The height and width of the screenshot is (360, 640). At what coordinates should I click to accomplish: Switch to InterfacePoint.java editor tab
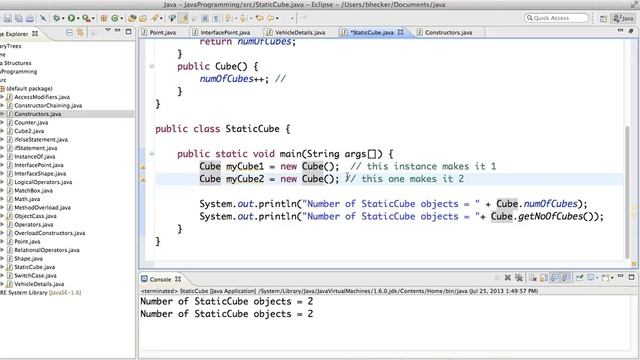coord(225,32)
